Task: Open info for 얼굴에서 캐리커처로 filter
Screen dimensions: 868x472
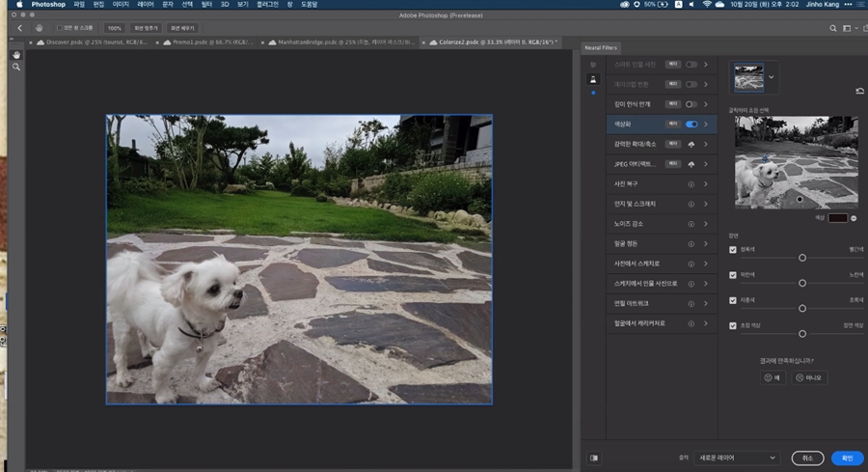Action: coord(691,323)
